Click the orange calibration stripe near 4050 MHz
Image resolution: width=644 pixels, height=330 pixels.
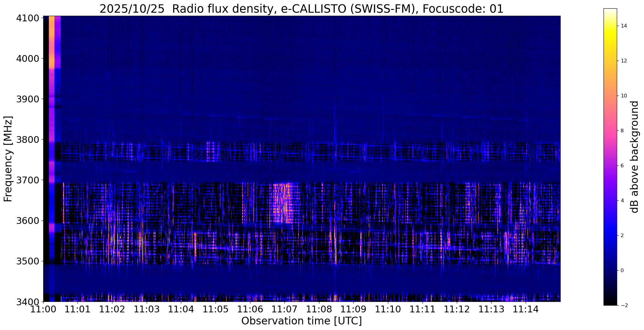pyautogui.click(x=52, y=42)
